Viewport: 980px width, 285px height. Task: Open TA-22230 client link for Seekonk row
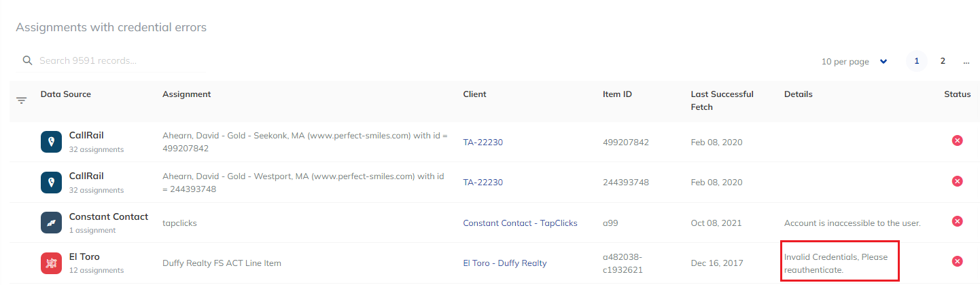[483, 142]
